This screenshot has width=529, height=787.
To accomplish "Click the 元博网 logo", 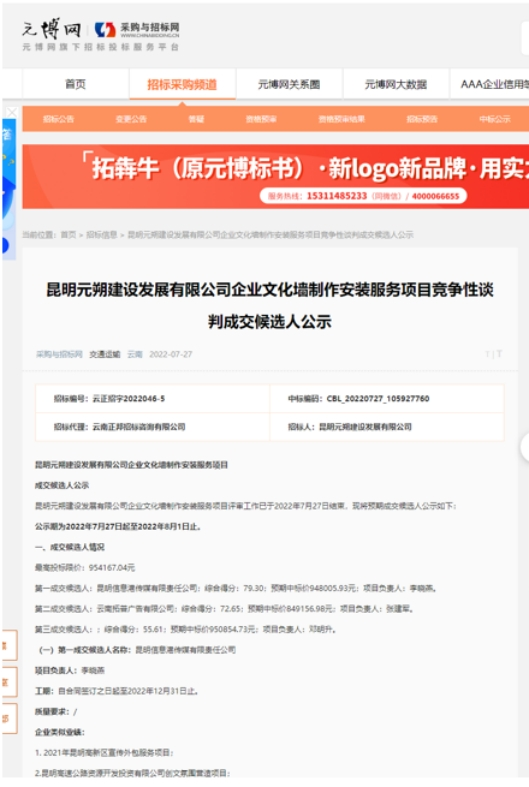I will [52, 29].
